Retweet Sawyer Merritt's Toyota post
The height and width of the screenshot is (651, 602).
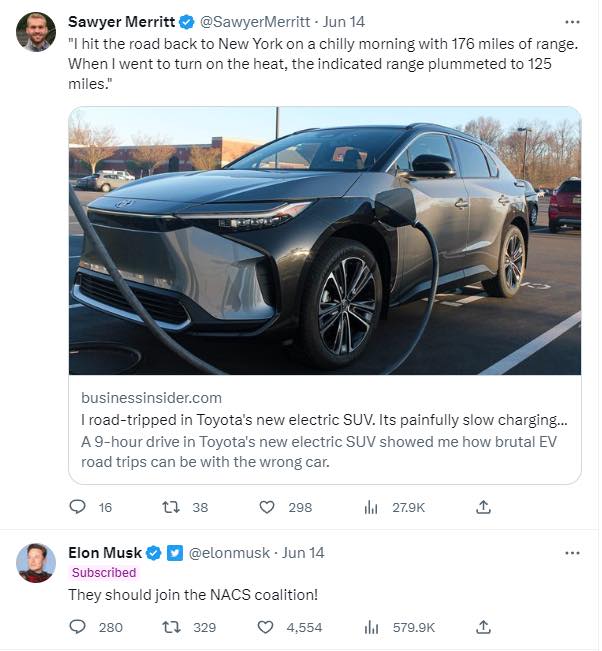(171, 507)
